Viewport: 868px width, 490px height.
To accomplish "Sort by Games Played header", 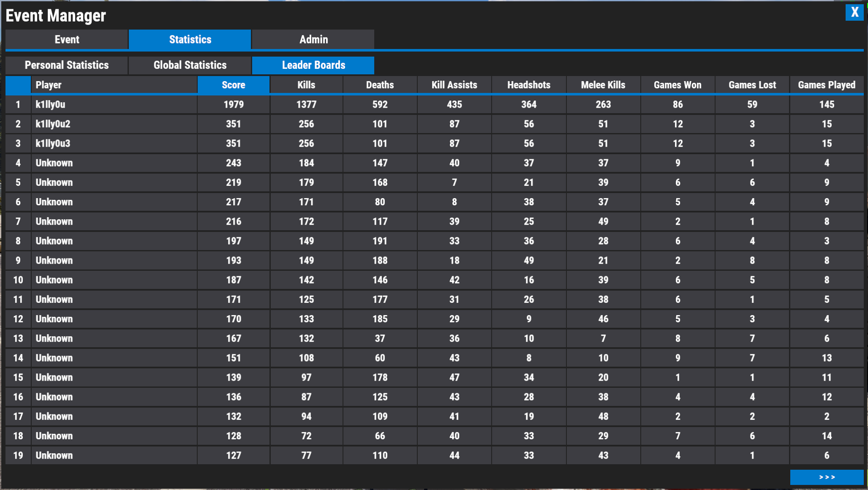I will [x=827, y=85].
